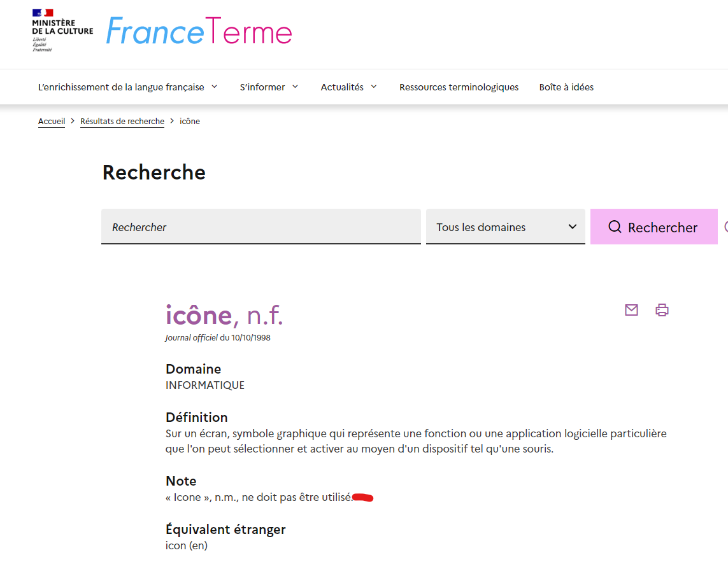Expand the S'informer menu chevron
Image resolution: width=728 pixels, height=562 pixels.
pyautogui.click(x=295, y=87)
